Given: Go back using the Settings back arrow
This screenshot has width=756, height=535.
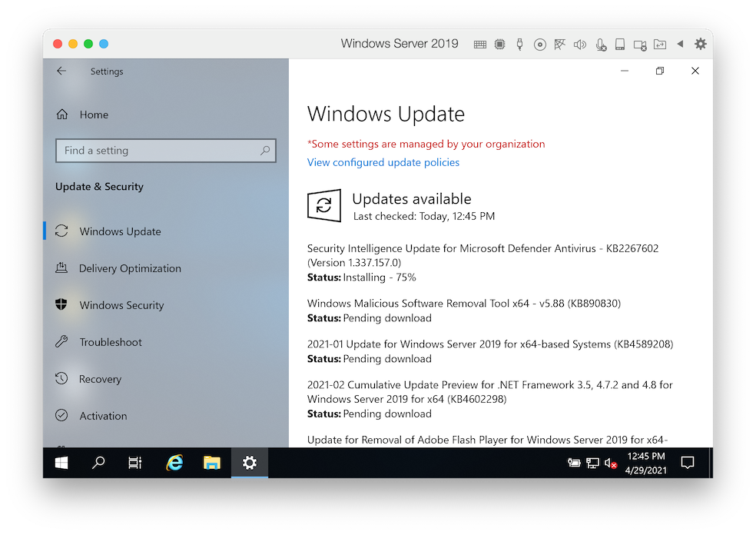Looking at the screenshot, I should click(61, 71).
